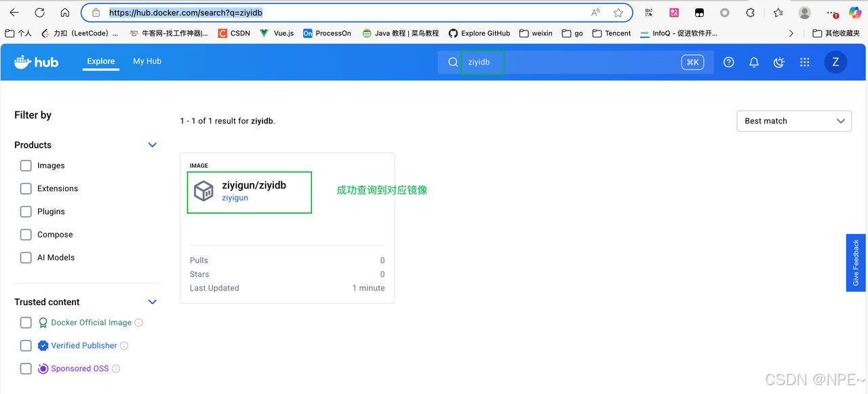This screenshot has height=394, width=868.
Task: Click the Give Feedback side button
Action: (x=856, y=263)
